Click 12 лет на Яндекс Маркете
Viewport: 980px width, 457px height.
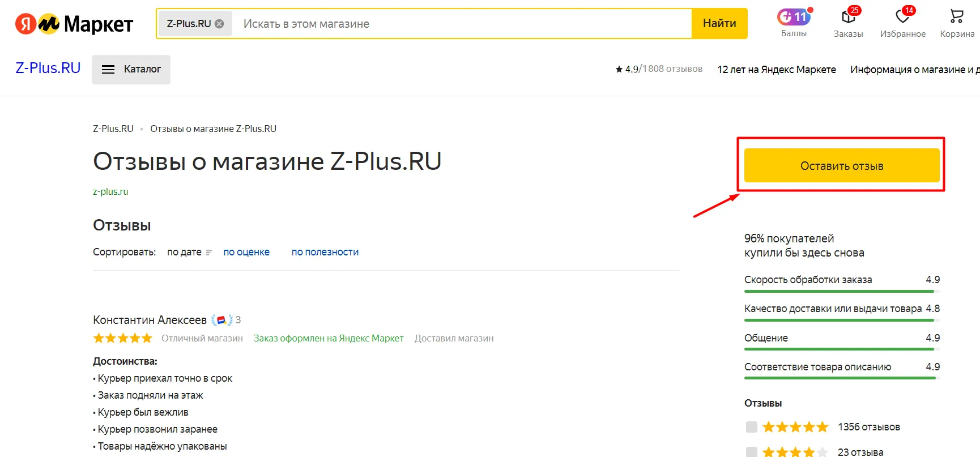[777, 70]
